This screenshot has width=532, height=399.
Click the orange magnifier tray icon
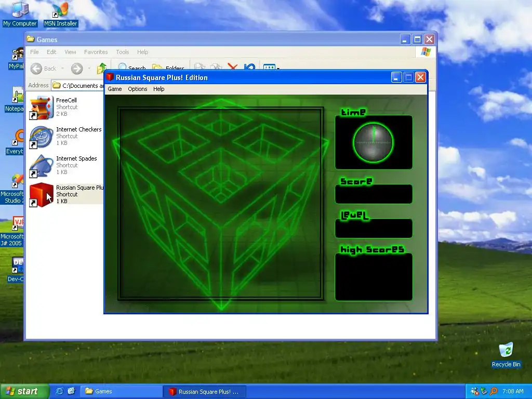tap(494, 392)
